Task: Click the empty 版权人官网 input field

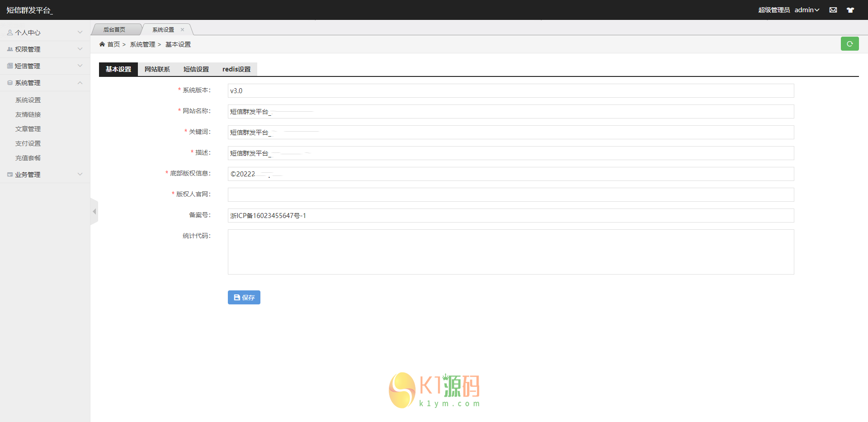Action: 511,194
